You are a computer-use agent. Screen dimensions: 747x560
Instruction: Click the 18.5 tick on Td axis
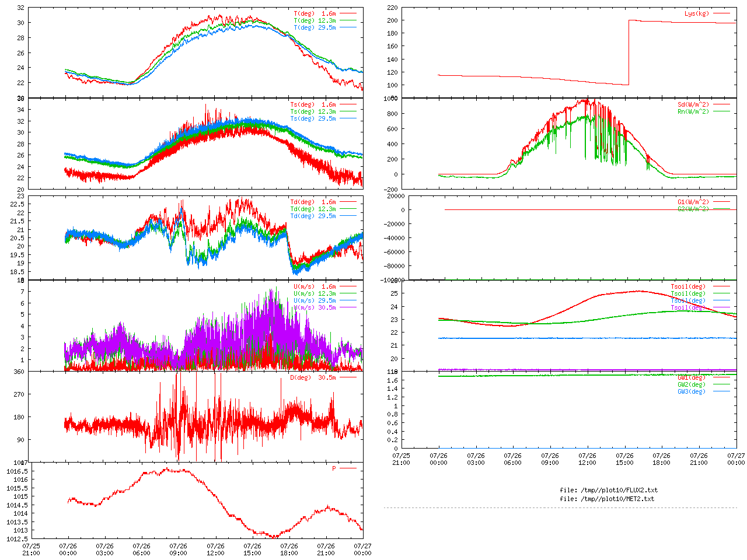pos(18,272)
